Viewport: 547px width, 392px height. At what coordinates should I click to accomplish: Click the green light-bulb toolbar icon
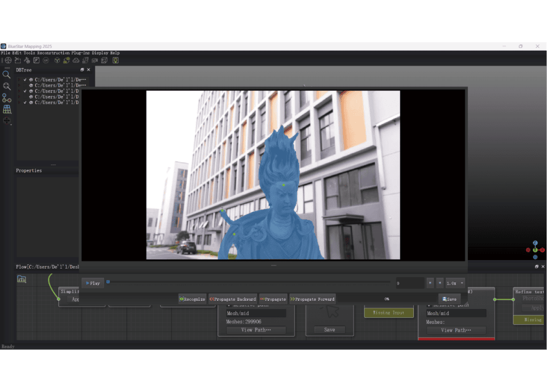click(115, 60)
